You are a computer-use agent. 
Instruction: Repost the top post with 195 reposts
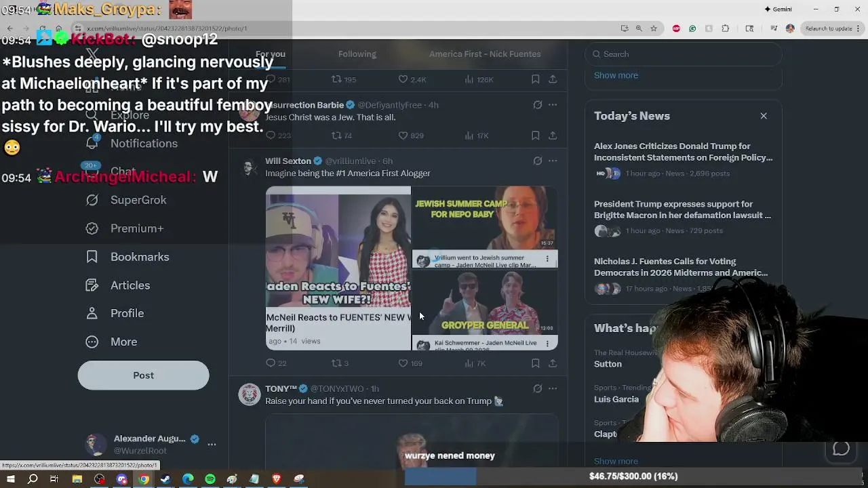coord(343,79)
